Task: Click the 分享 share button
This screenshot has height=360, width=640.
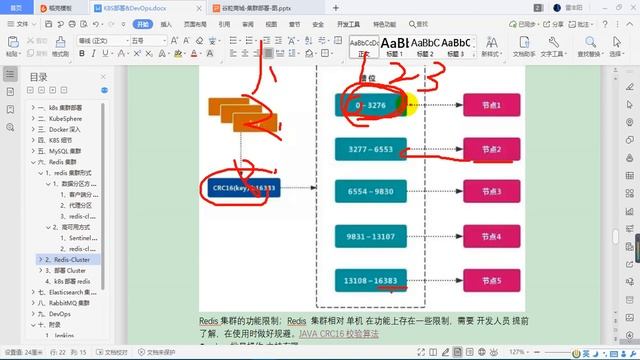Action: pyautogui.click(x=552, y=24)
